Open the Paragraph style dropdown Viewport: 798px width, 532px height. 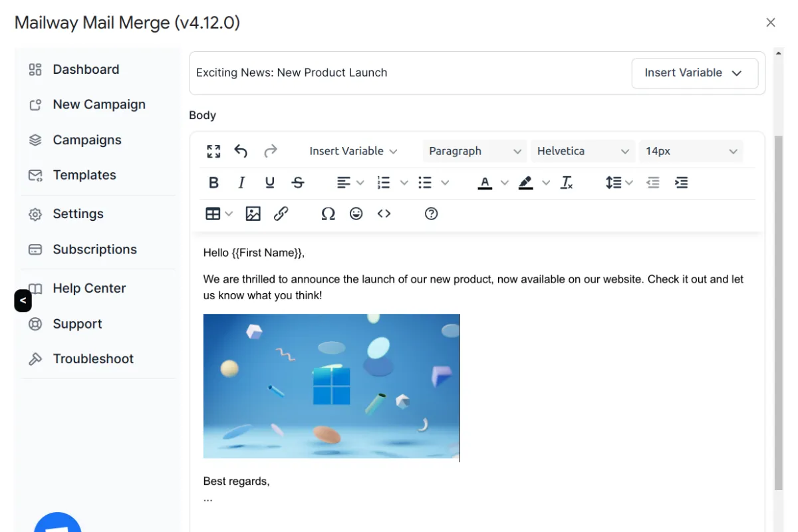tap(473, 151)
